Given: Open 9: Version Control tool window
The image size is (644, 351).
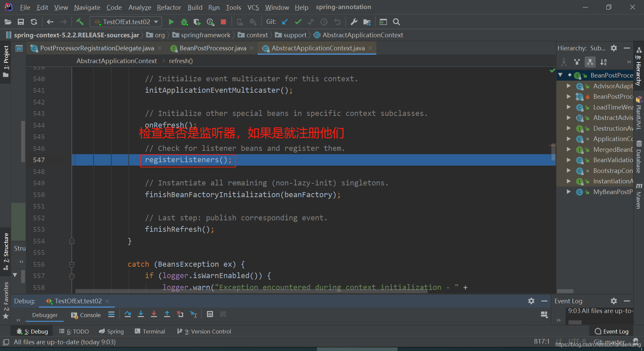Looking at the screenshot, I should pos(204,332).
